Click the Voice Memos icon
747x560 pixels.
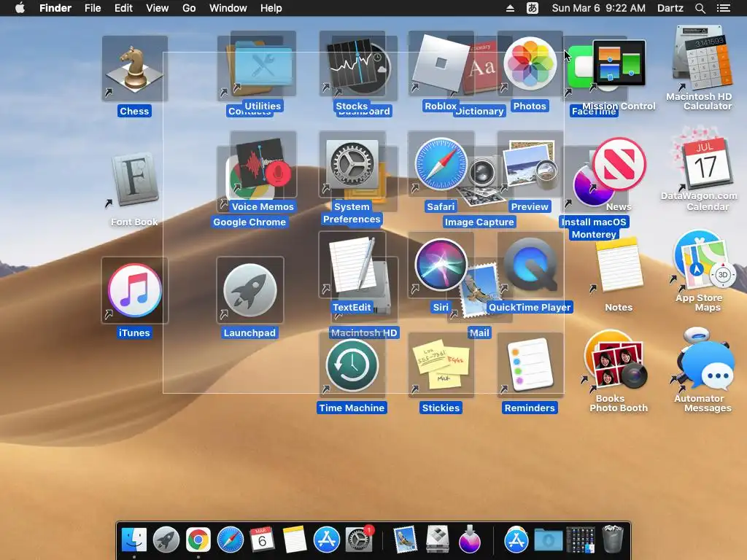[263, 166]
